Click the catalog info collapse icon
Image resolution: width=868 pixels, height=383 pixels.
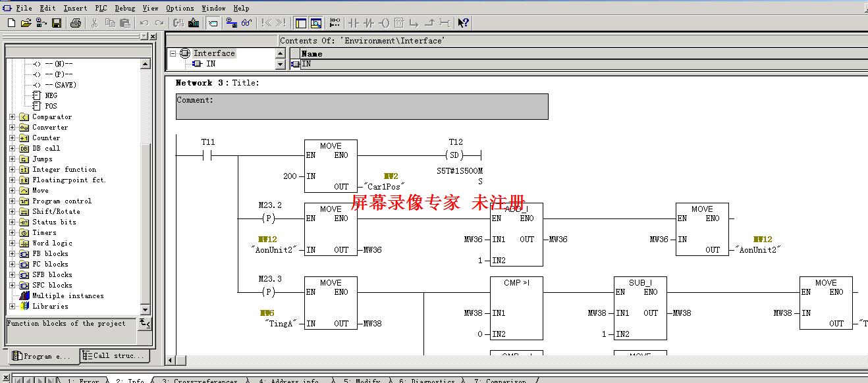coord(145,323)
